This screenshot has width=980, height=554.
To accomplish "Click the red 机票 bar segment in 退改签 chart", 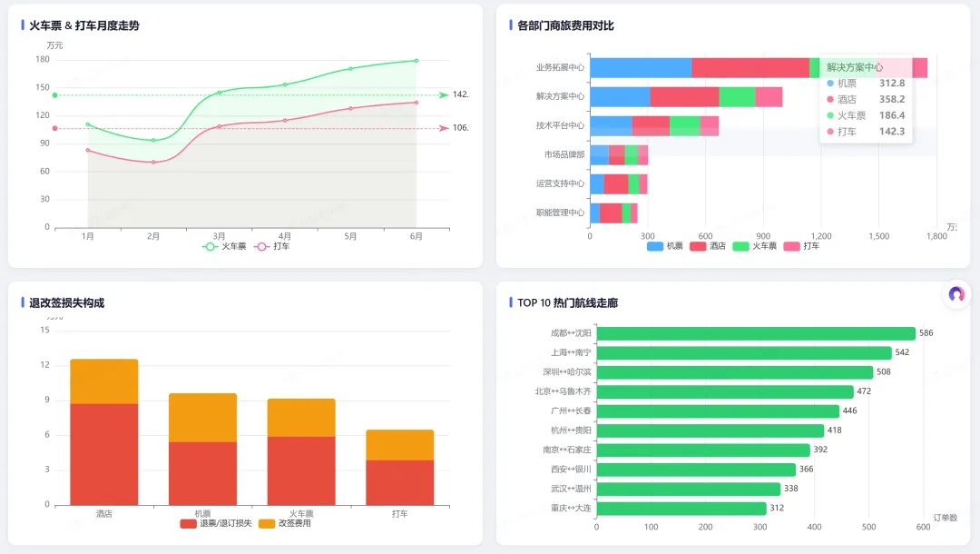I will pyautogui.click(x=202, y=473).
